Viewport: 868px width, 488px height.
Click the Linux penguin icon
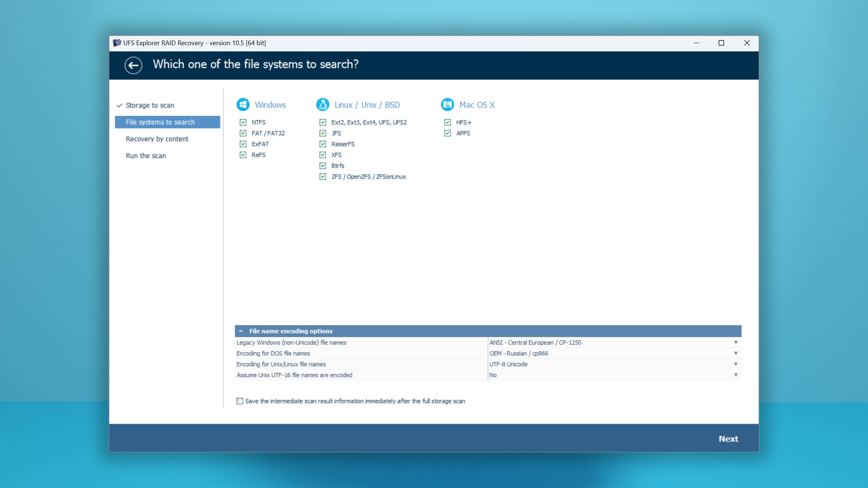pos(323,104)
